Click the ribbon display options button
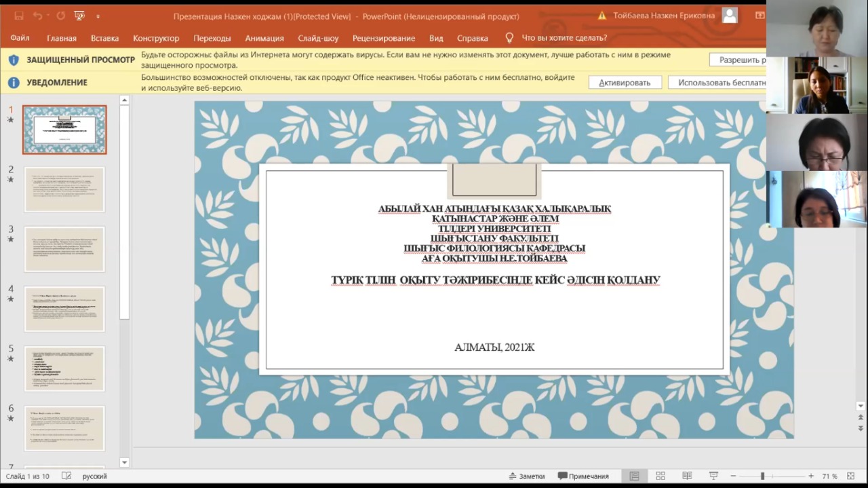Image resolution: width=868 pixels, height=488 pixels. (760, 16)
